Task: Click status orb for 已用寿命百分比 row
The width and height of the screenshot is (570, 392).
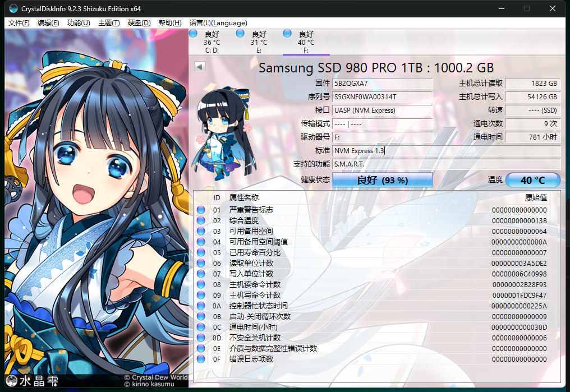Action: coord(201,252)
